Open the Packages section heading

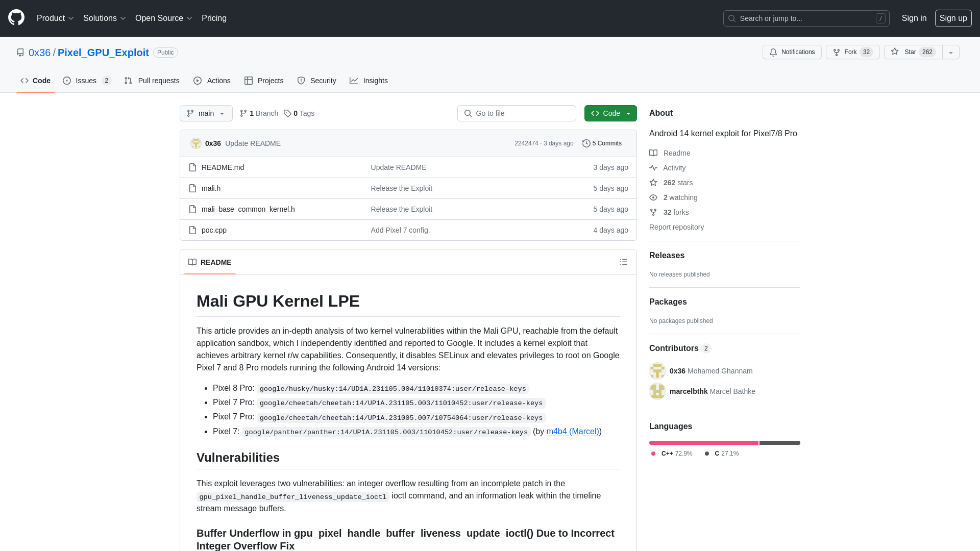coord(668,302)
